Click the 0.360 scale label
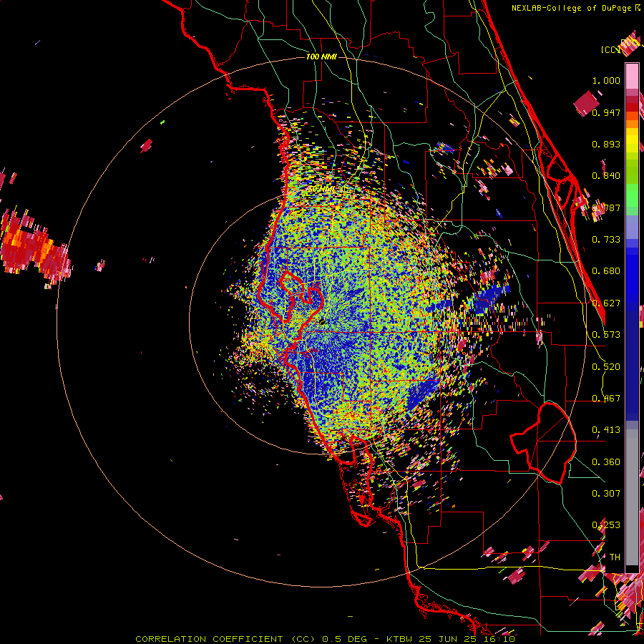 click(x=606, y=462)
